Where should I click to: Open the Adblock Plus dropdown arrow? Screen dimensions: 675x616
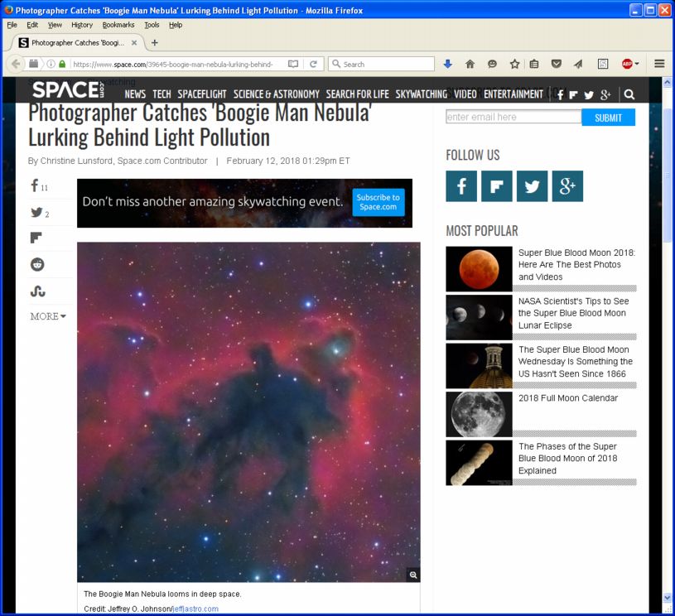click(x=637, y=64)
